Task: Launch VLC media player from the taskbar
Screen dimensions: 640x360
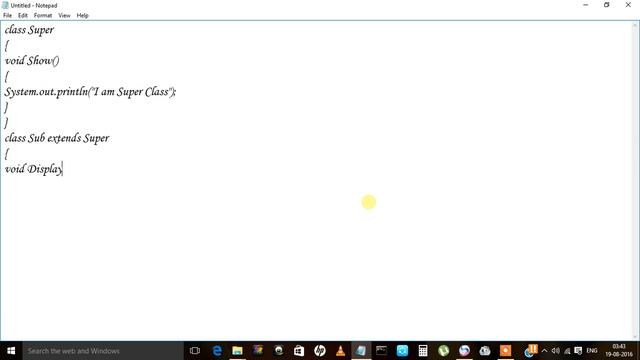Action: [x=340, y=351]
